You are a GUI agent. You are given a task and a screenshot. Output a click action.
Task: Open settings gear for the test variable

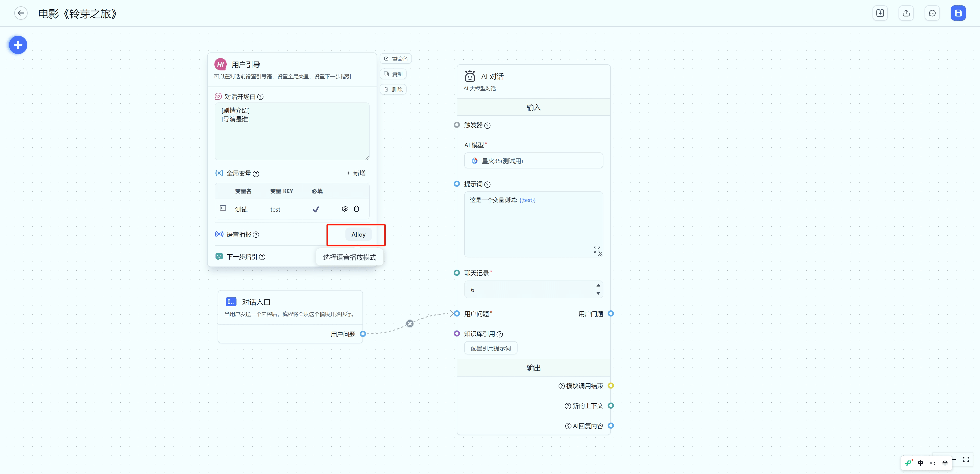(x=345, y=209)
